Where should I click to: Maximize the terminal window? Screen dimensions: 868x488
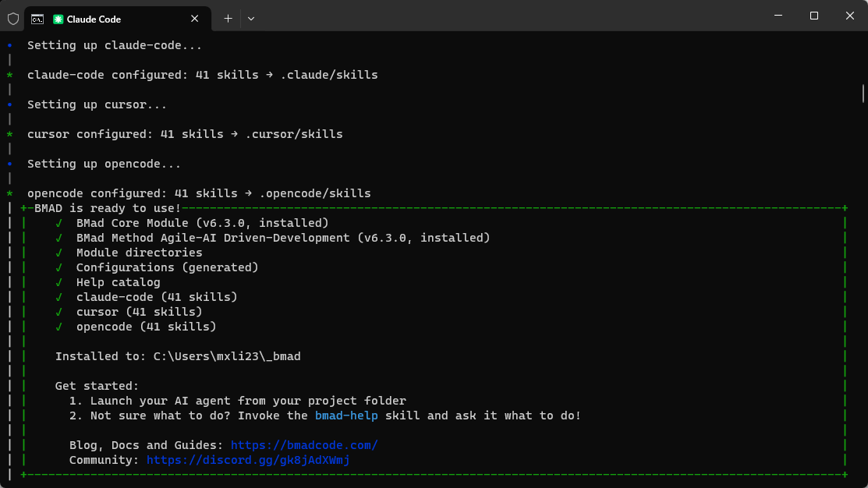813,16
